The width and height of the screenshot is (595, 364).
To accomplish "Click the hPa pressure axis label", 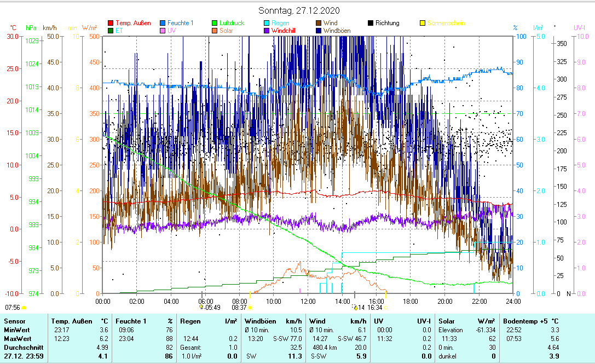I will tap(31, 28).
